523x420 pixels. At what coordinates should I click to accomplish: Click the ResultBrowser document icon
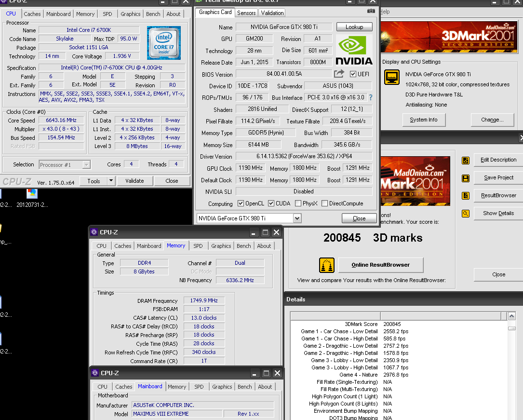coord(466,196)
